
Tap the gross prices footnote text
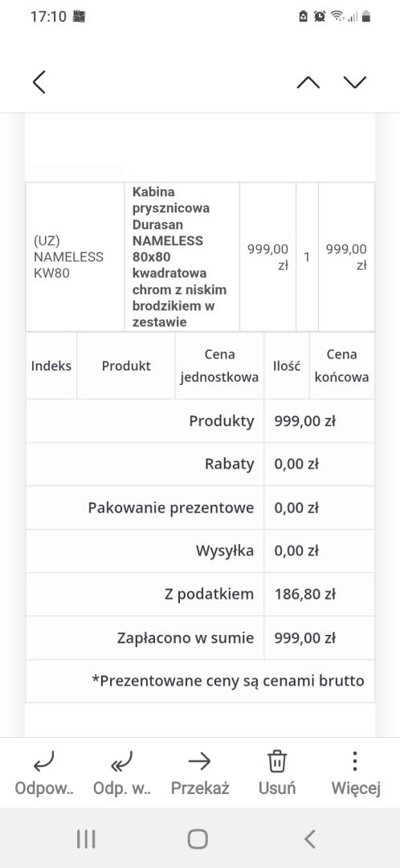click(228, 681)
